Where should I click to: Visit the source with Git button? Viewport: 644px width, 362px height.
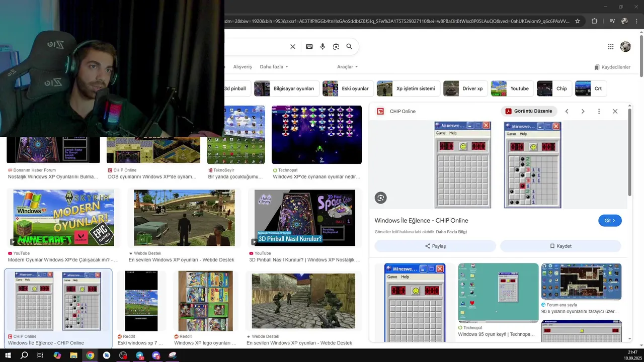pos(610,221)
